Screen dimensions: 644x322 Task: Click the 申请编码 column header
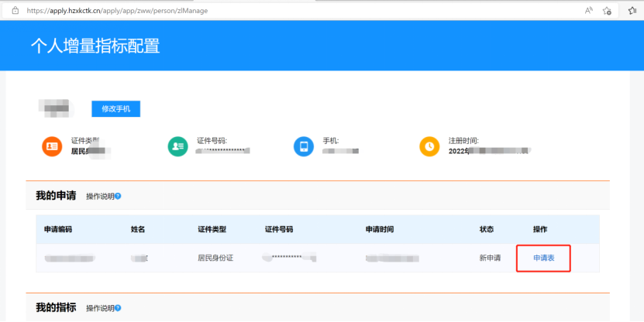pos(58,230)
